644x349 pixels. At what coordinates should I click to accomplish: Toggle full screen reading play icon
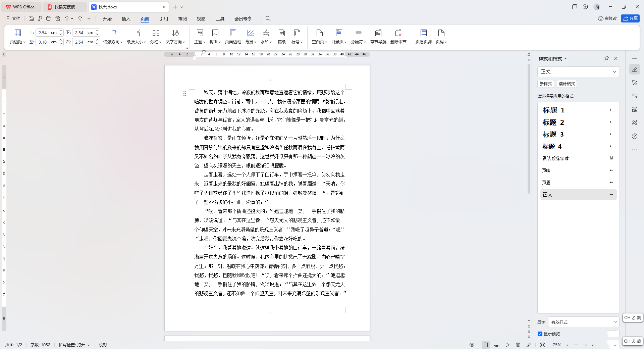pyautogui.click(x=507, y=345)
